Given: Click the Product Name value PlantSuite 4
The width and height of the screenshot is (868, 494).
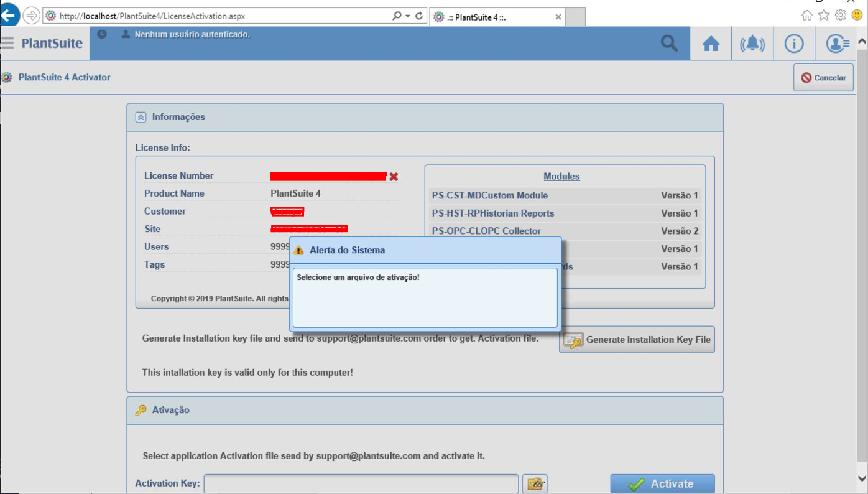Looking at the screenshot, I should click(x=296, y=193).
